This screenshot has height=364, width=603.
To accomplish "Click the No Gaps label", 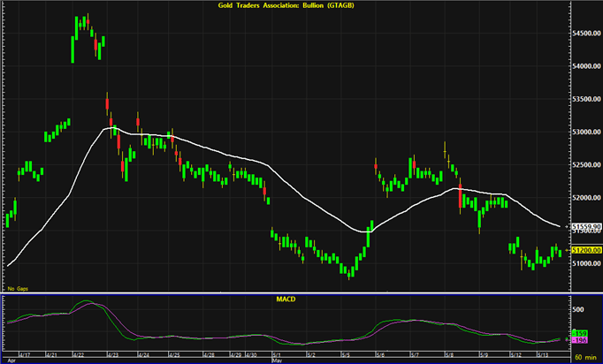I will (x=18, y=289).
